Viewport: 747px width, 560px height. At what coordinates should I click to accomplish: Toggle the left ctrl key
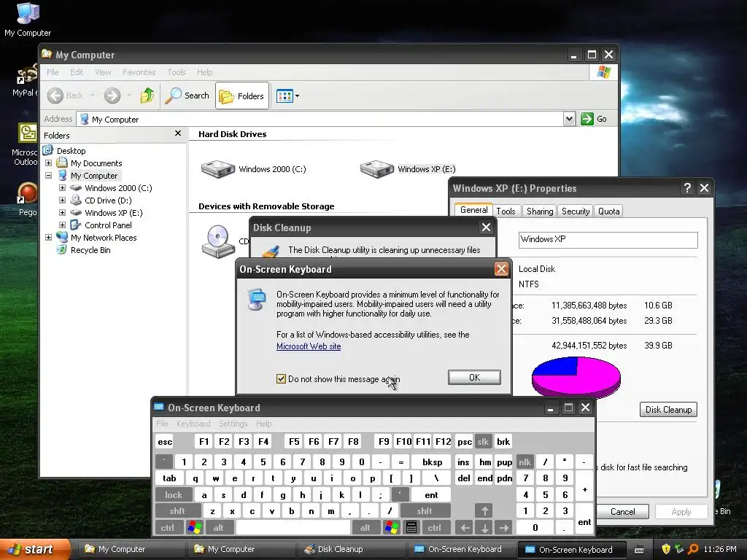(x=167, y=528)
